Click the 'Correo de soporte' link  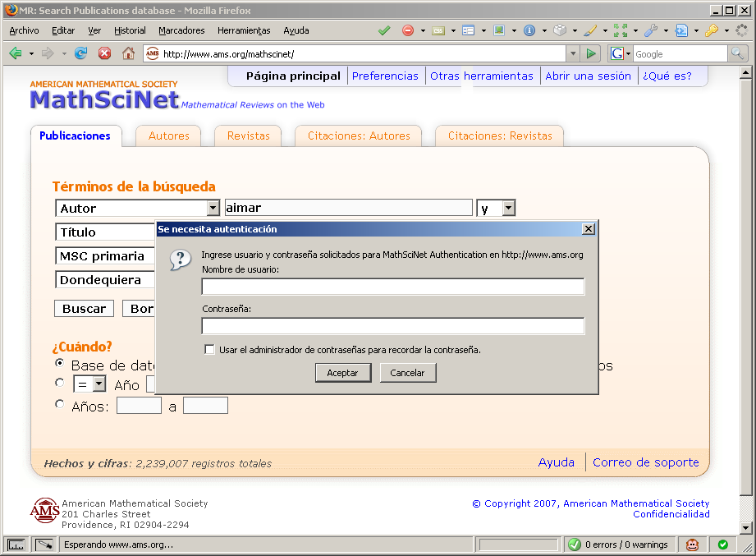(x=645, y=462)
